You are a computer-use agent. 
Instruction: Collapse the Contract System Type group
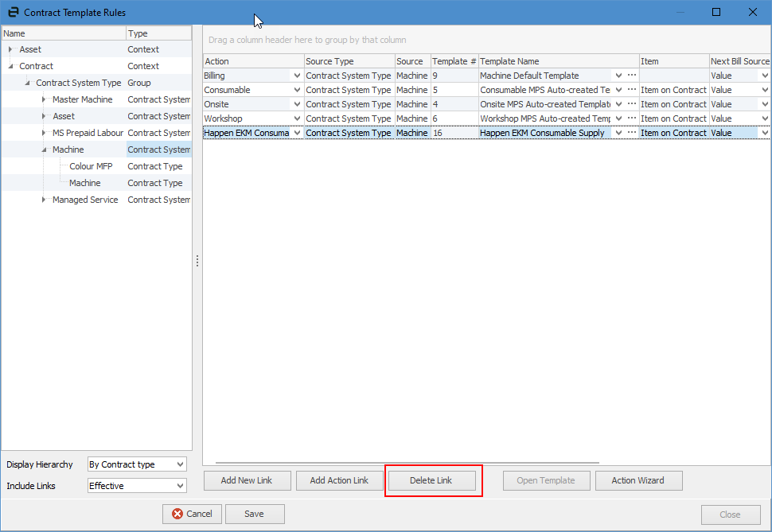click(27, 83)
